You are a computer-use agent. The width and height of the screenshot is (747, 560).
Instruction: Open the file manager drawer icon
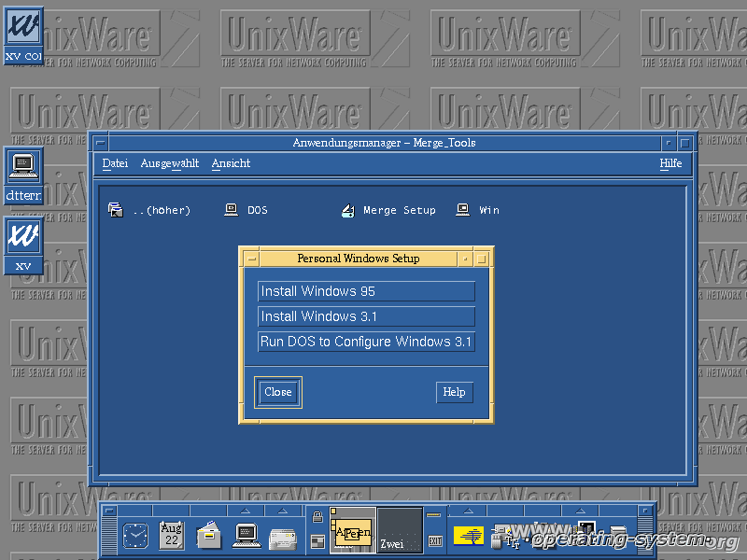click(208, 535)
